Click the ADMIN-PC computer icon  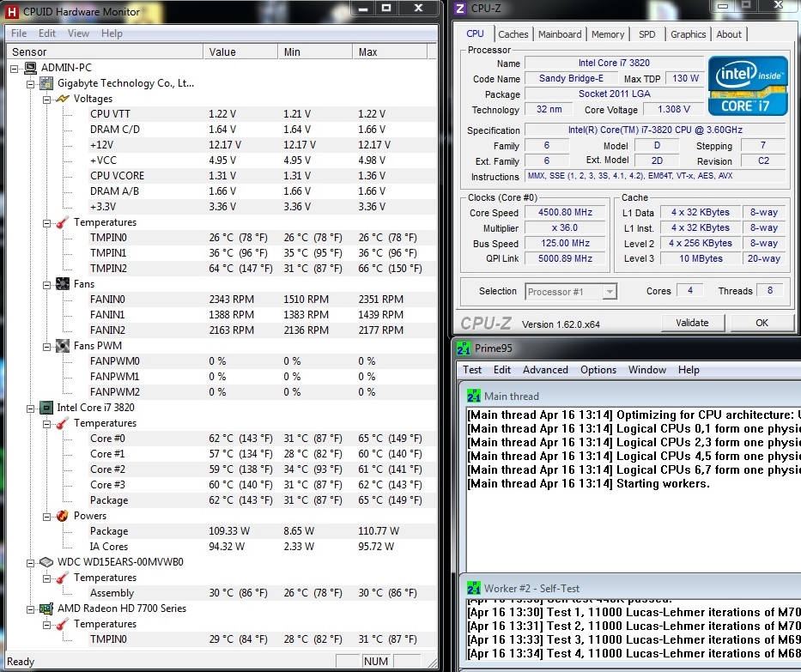[x=31, y=68]
